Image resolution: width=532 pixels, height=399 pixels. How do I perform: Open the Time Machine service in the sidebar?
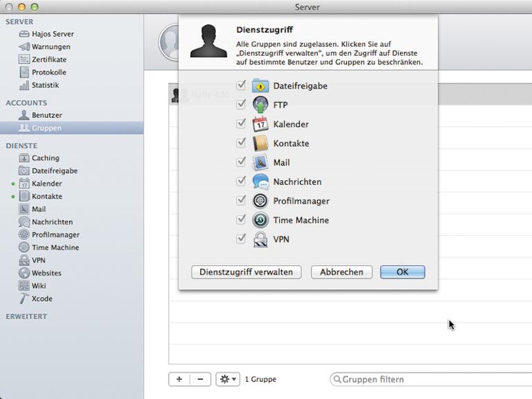(49, 247)
